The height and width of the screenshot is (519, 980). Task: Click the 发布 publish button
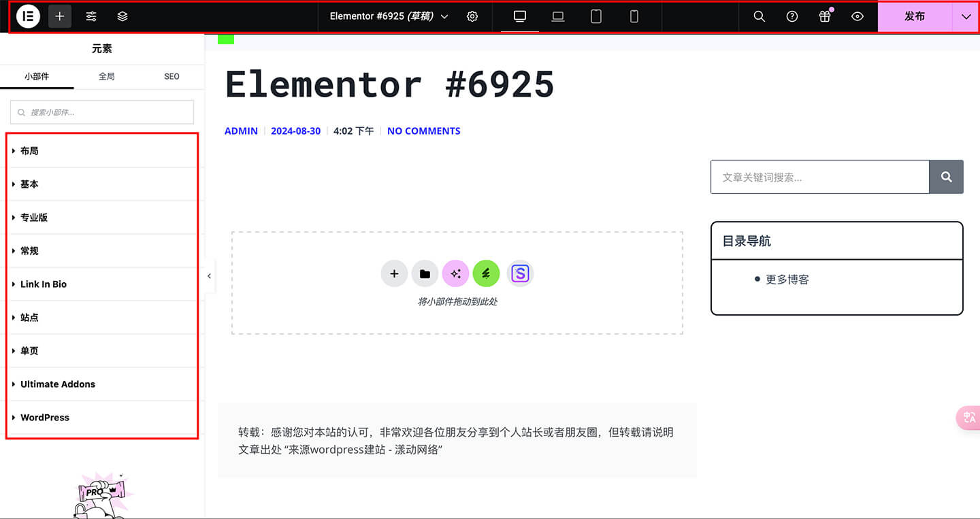(x=915, y=16)
